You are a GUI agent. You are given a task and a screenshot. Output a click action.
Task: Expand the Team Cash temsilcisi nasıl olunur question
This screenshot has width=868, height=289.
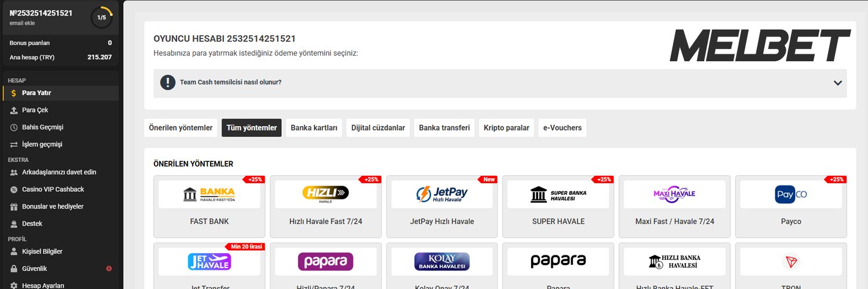coord(230,83)
